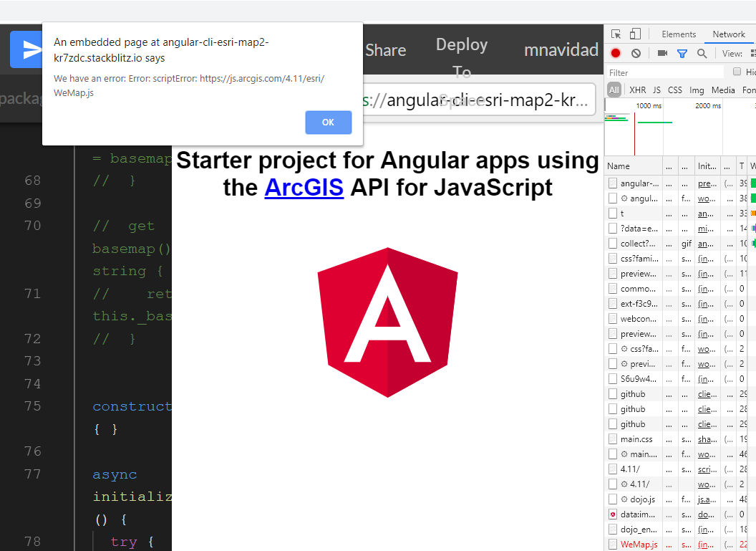Sort by the Init... column header
This screenshot has width=756, height=551.
707,166
